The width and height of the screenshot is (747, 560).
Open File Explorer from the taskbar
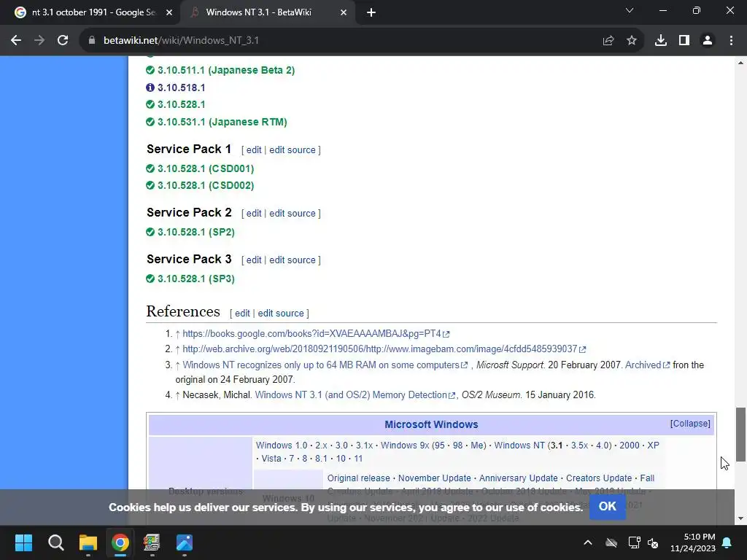(x=88, y=542)
